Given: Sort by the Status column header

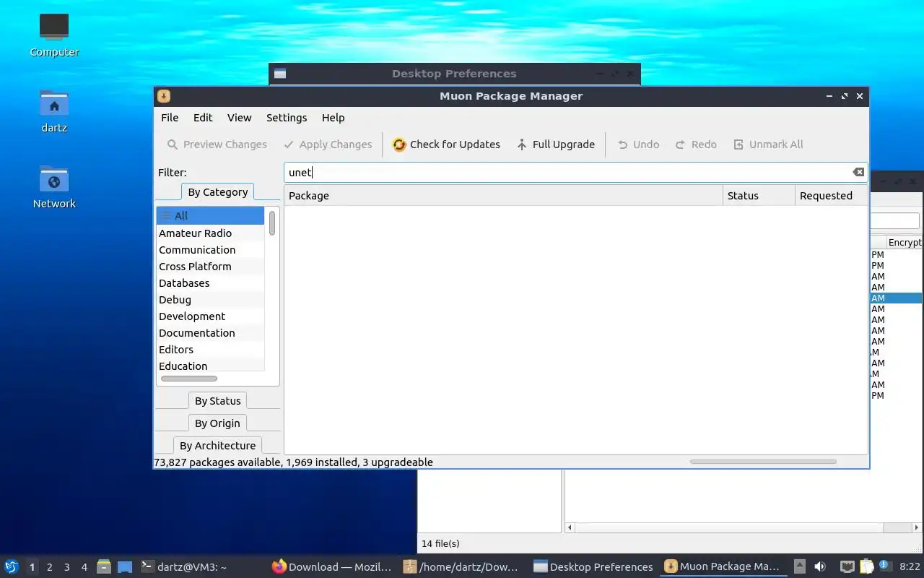Looking at the screenshot, I should [759, 196].
